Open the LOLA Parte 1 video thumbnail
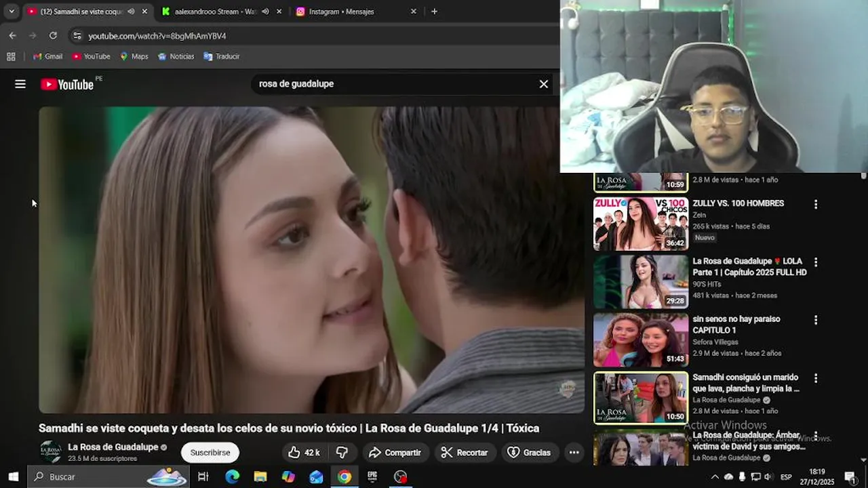Viewport: 868px width, 488px height. (641, 282)
